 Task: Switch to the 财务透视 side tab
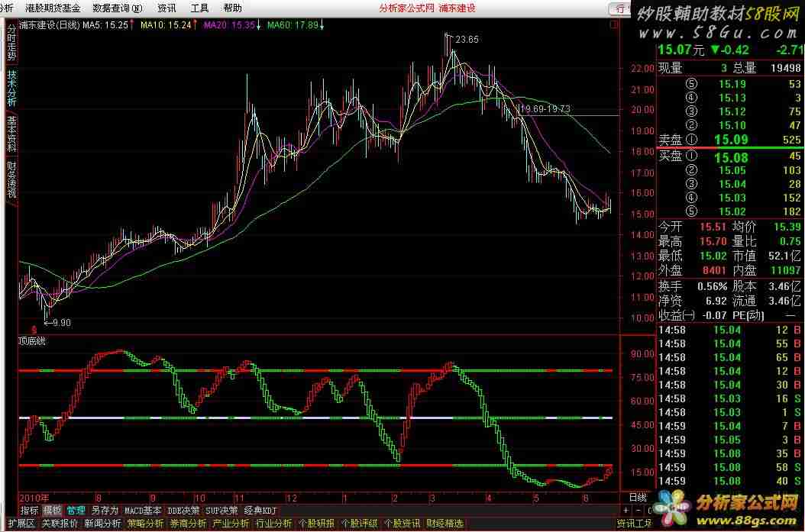11,179
